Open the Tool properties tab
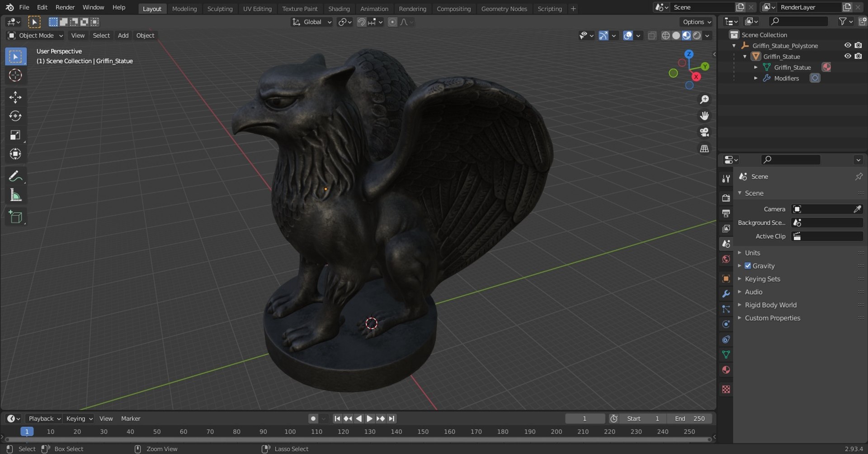The image size is (868, 454). pos(726,179)
